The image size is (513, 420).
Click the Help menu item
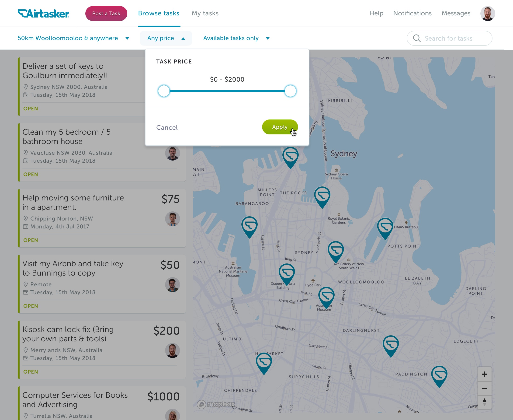(376, 13)
